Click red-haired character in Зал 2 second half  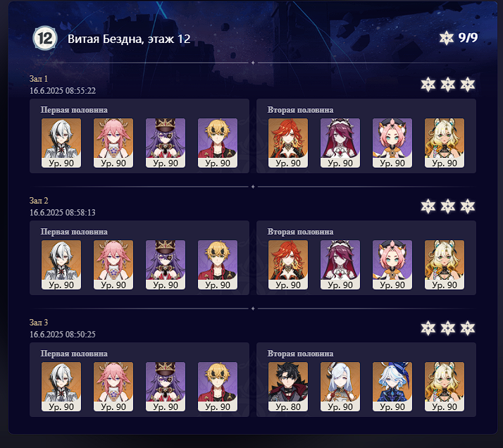[288, 265]
